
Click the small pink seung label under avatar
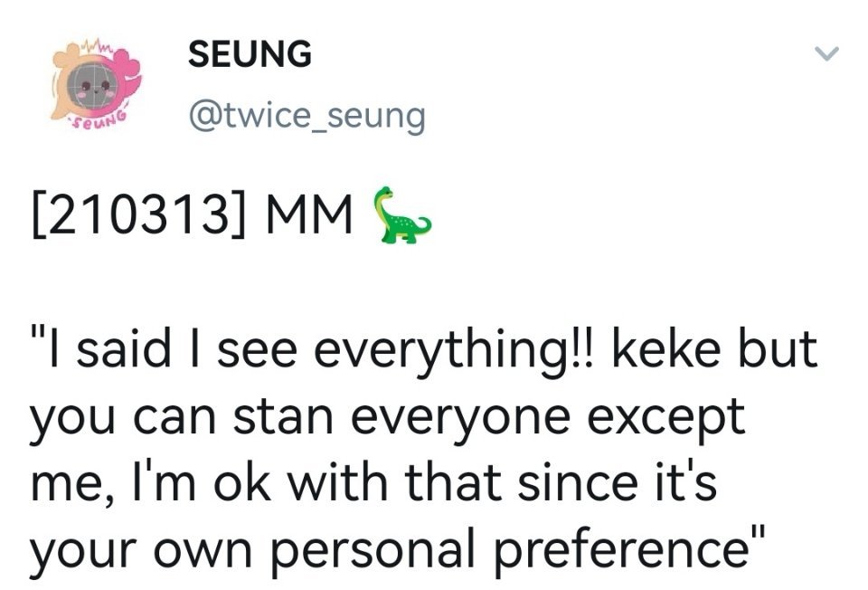pyautogui.click(x=99, y=118)
